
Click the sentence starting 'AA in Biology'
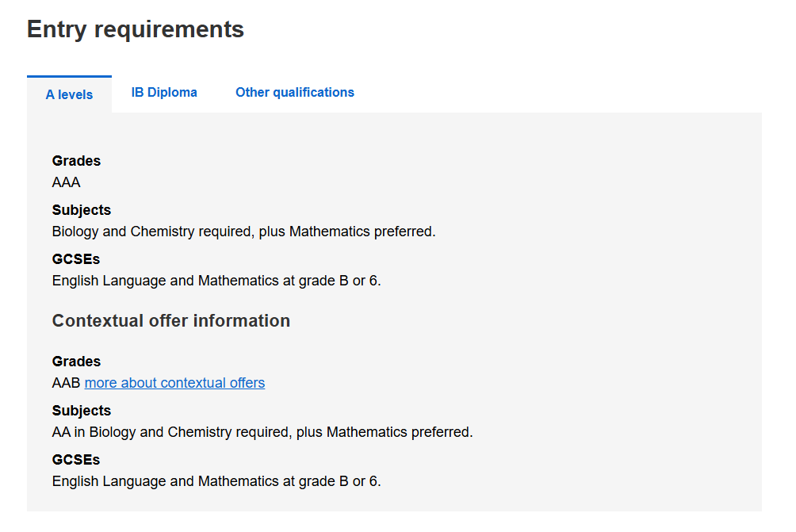[262, 432]
